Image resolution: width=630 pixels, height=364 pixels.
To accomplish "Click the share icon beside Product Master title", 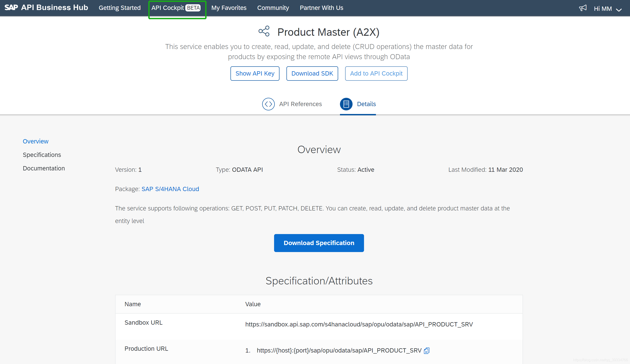I will 264,31.
